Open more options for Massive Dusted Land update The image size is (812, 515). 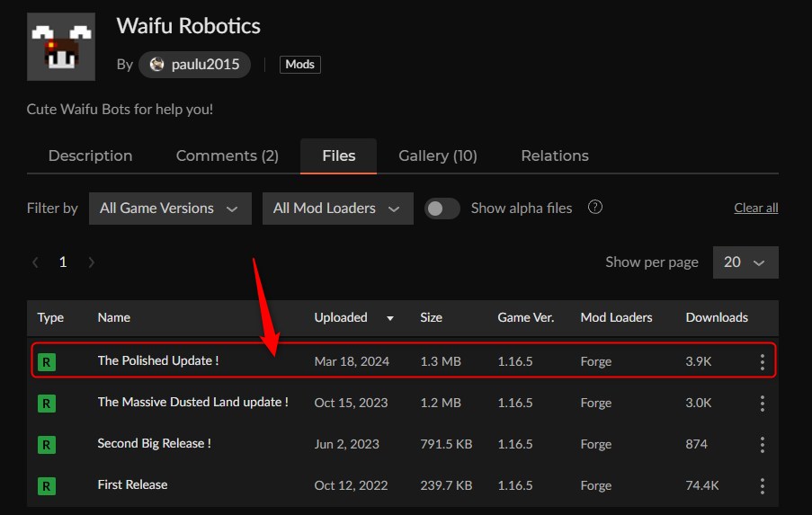pos(763,404)
